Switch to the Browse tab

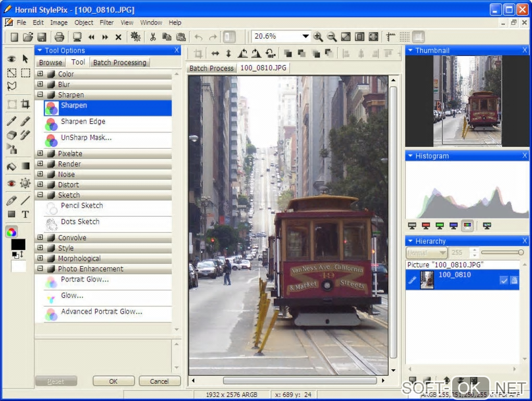pos(51,63)
